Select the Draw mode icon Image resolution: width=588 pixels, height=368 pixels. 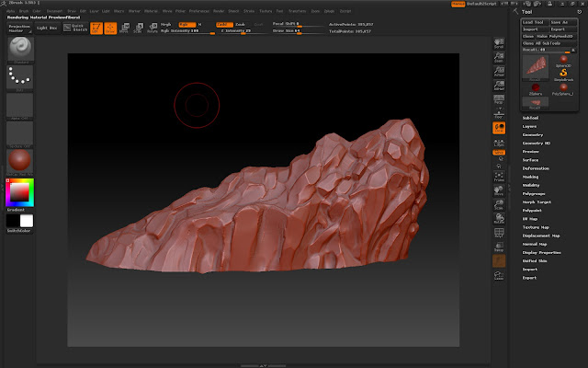coord(110,29)
